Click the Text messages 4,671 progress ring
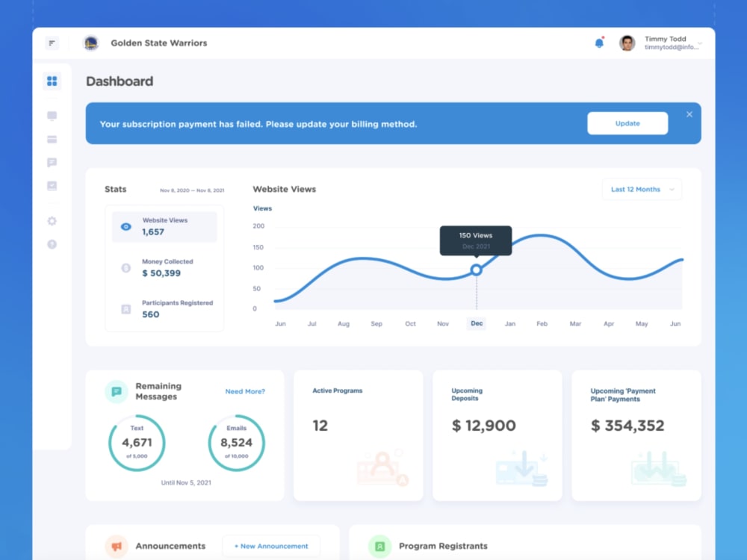 click(137, 443)
